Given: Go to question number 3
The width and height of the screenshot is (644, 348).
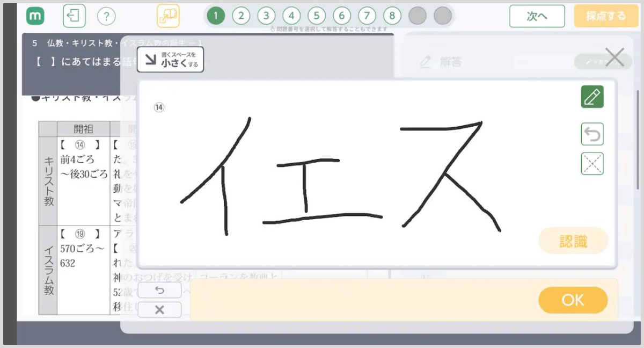Looking at the screenshot, I should point(266,16).
